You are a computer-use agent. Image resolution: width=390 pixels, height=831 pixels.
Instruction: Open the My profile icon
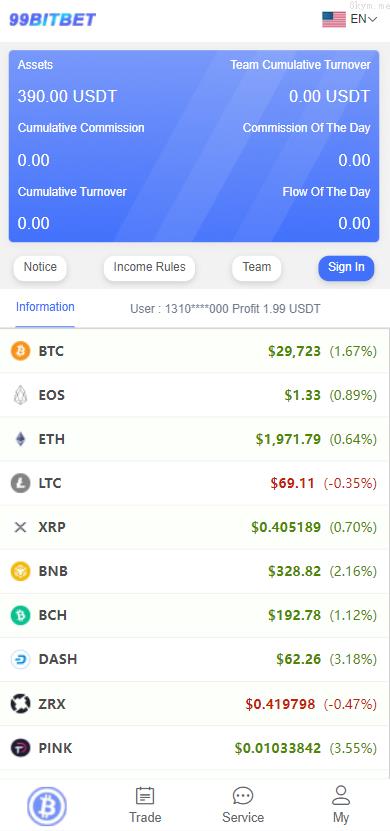[x=341, y=795]
